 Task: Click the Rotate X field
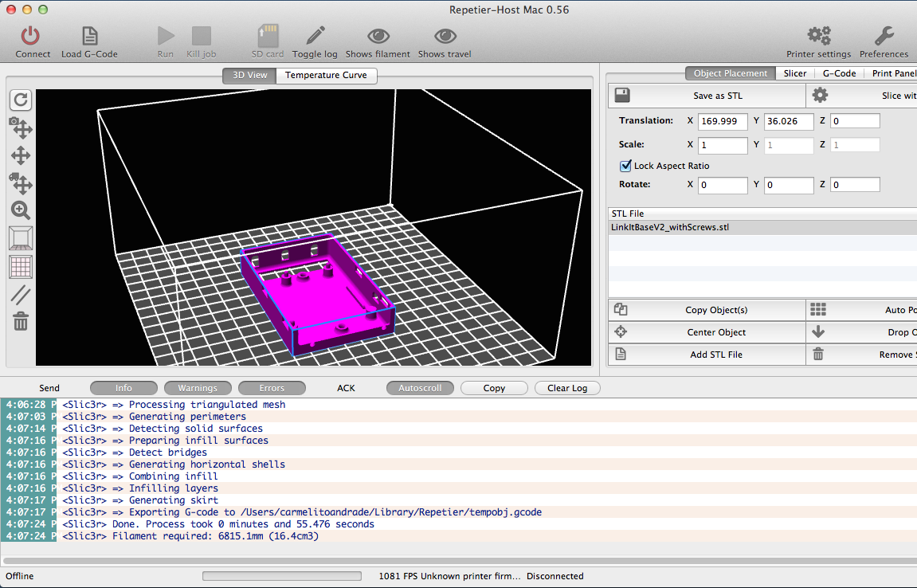pos(723,185)
